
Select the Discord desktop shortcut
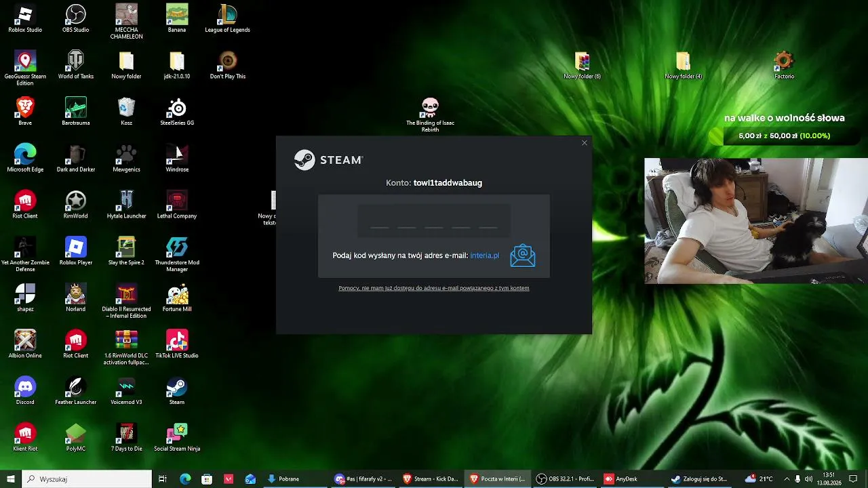tap(25, 392)
